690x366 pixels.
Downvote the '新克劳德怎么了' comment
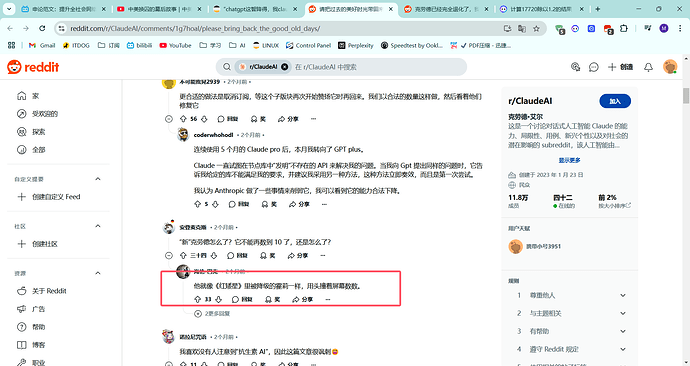pyautogui.click(x=214, y=255)
